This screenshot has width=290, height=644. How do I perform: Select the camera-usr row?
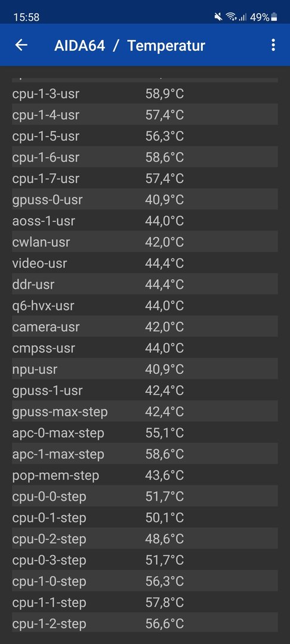pyautogui.click(x=144, y=327)
